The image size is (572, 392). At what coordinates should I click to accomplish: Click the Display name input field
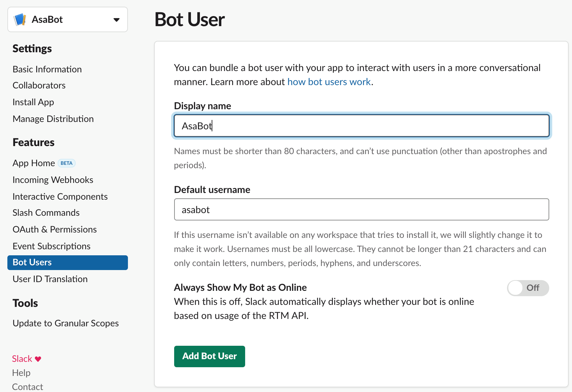[361, 126]
